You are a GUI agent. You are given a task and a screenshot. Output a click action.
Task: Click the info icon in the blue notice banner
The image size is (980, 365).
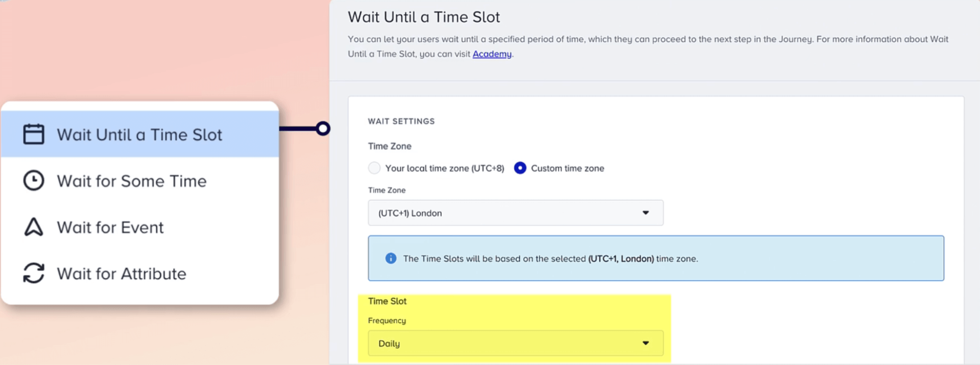click(390, 258)
